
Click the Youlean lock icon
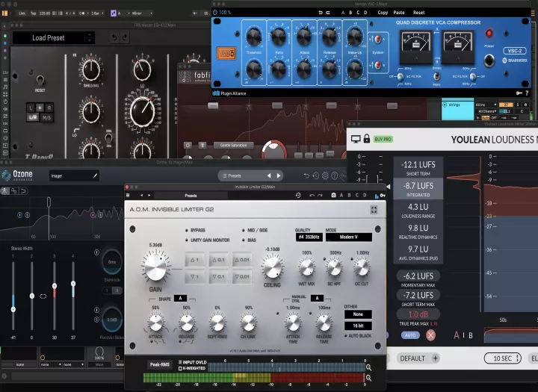point(366,139)
